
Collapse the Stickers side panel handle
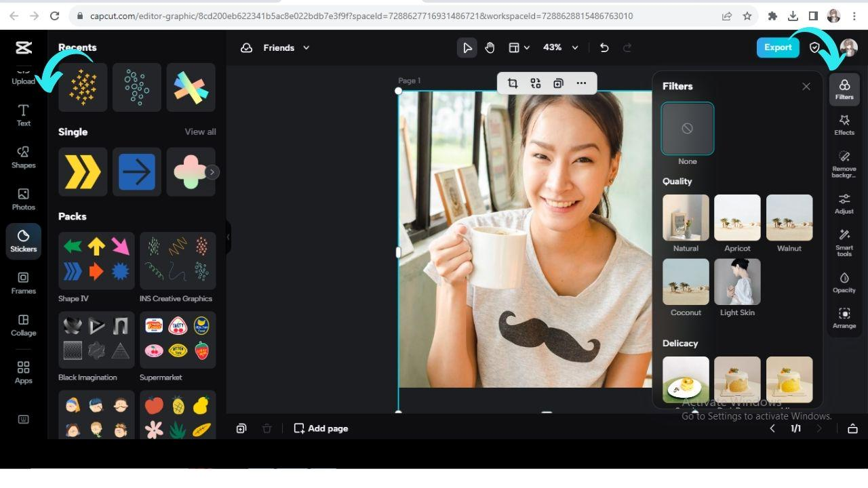click(x=229, y=237)
